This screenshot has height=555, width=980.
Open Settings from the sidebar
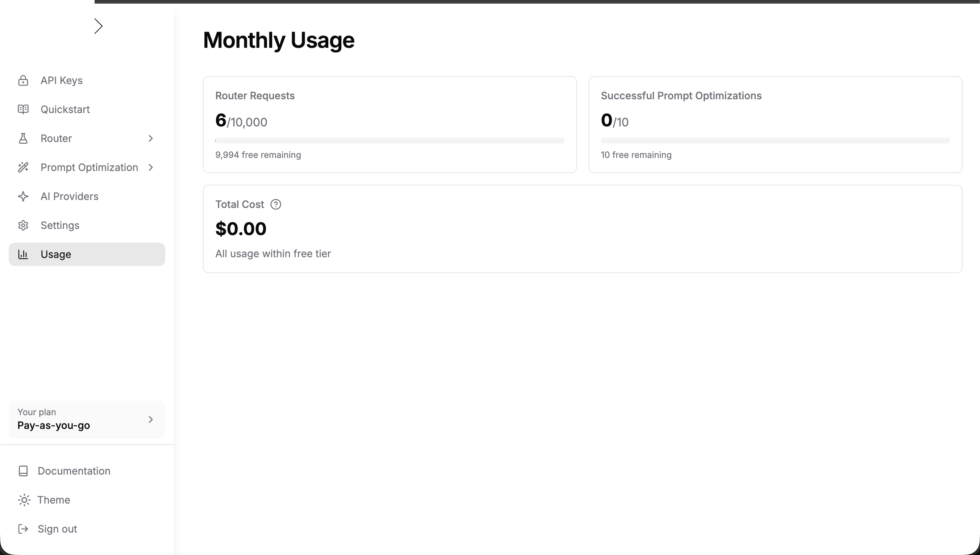87,225
